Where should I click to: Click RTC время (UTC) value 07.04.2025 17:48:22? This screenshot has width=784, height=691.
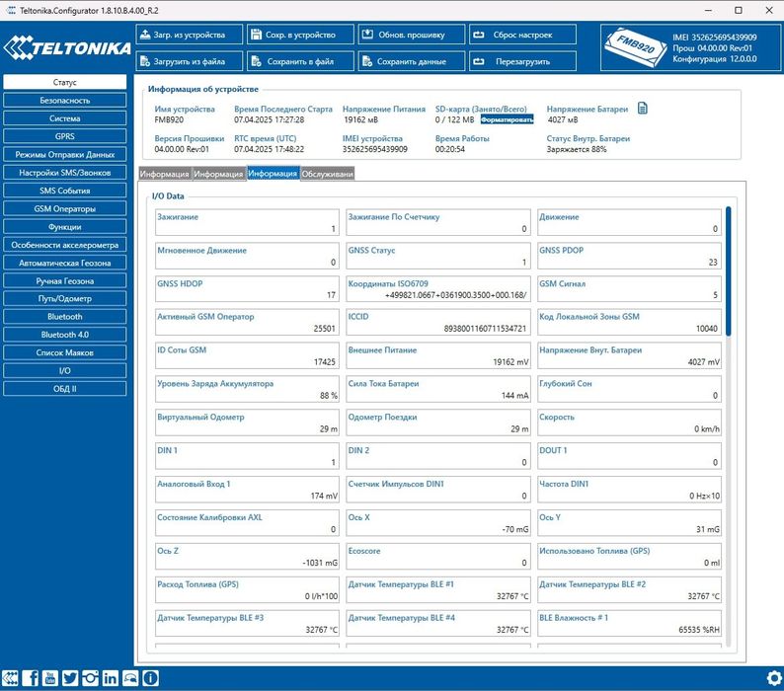[x=269, y=149]
